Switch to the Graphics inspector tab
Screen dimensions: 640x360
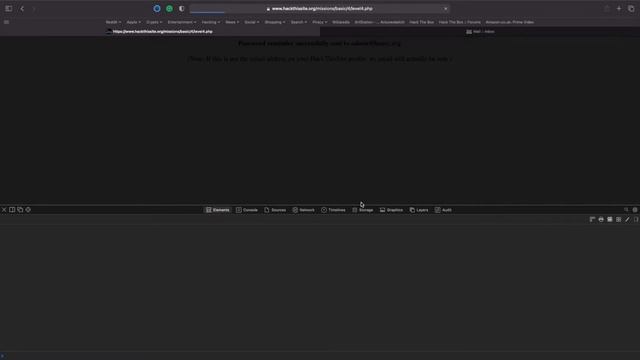[391, 210]
